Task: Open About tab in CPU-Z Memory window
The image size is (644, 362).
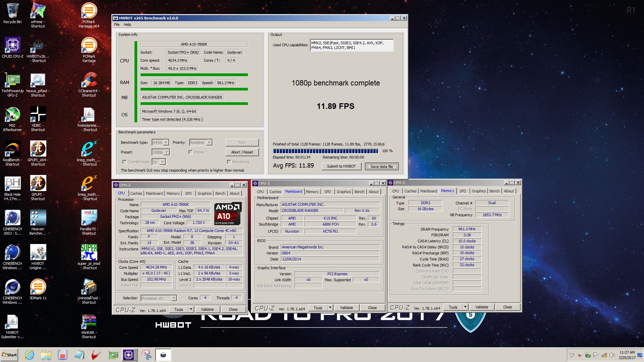Action: pyautogui.click(x=508, y=191)
